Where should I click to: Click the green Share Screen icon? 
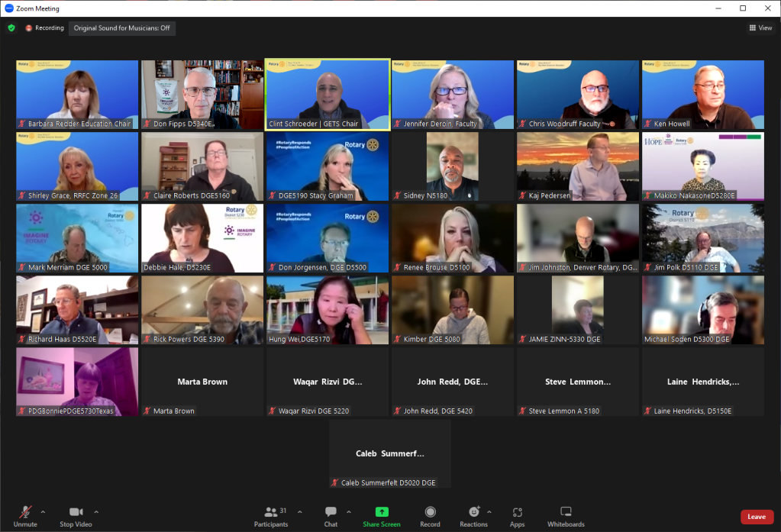click(382, 511)
